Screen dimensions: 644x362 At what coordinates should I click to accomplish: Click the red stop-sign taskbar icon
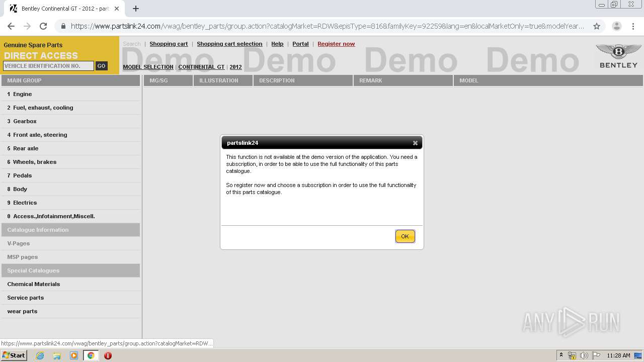(x=108, y=355)
